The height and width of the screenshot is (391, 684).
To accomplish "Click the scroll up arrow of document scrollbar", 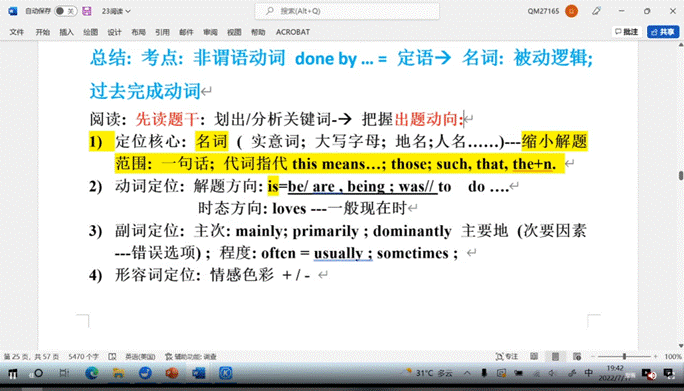I will tap(681, 45).
